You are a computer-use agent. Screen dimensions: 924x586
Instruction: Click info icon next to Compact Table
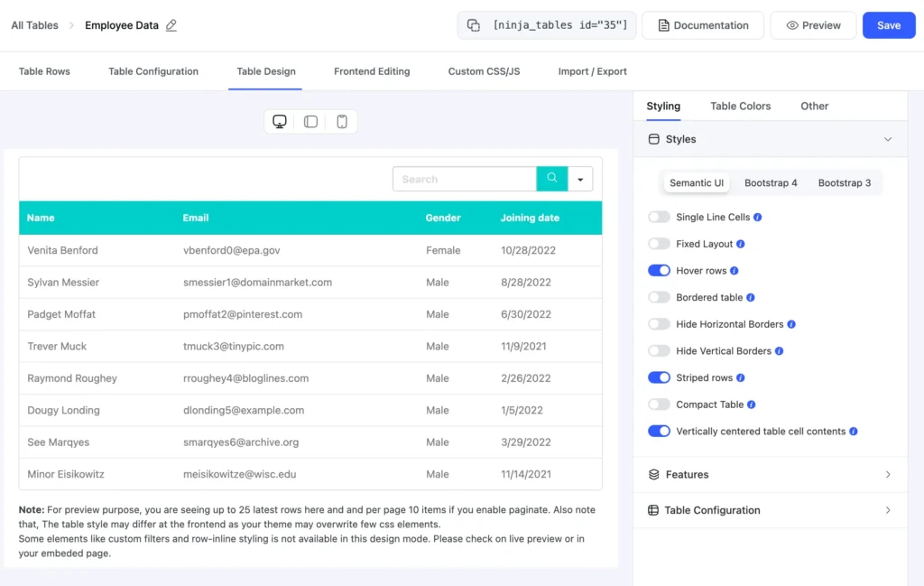pos(752,405)
